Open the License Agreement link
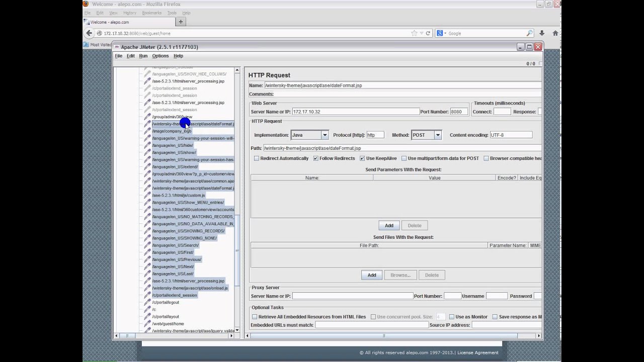The height and width of the screenshot is (362, 644). 478,352
